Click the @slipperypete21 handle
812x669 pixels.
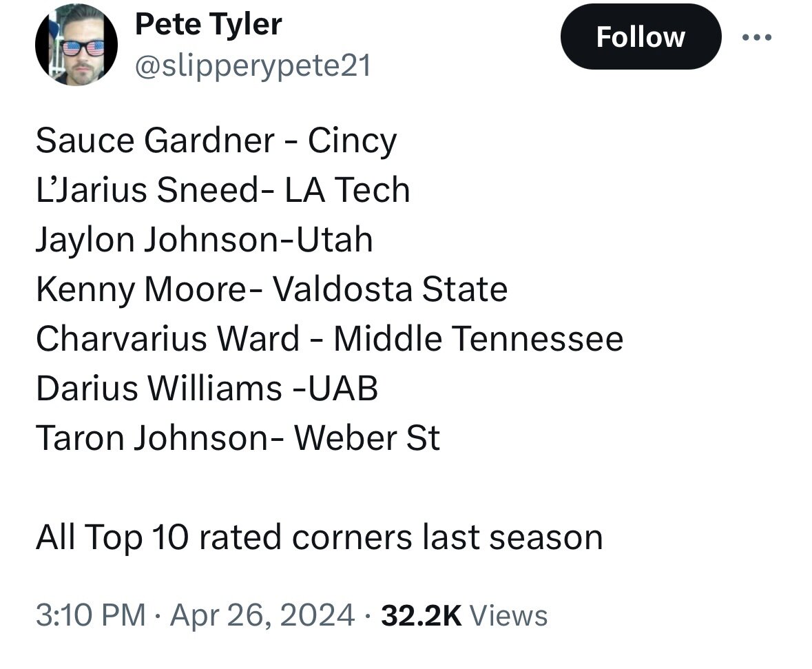pyautogui.click(x=252, y=66)
